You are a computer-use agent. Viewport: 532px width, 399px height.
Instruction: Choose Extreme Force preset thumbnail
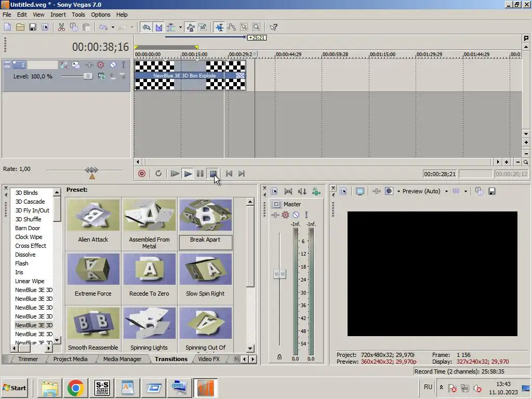point(94,269)
